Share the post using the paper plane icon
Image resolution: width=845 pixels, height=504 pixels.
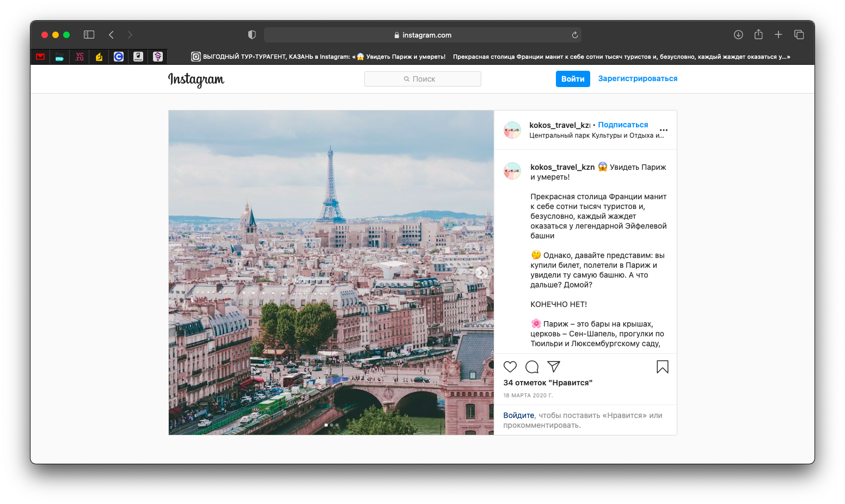pyautogui.click(x=554, y=367)
